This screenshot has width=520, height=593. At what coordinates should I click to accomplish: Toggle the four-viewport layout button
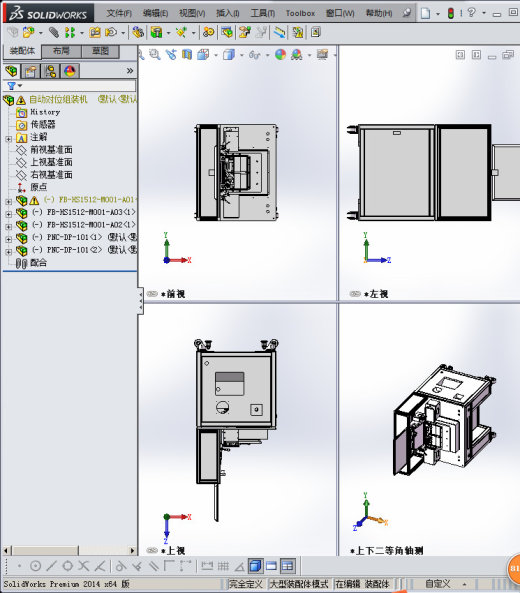pos(288,566)
